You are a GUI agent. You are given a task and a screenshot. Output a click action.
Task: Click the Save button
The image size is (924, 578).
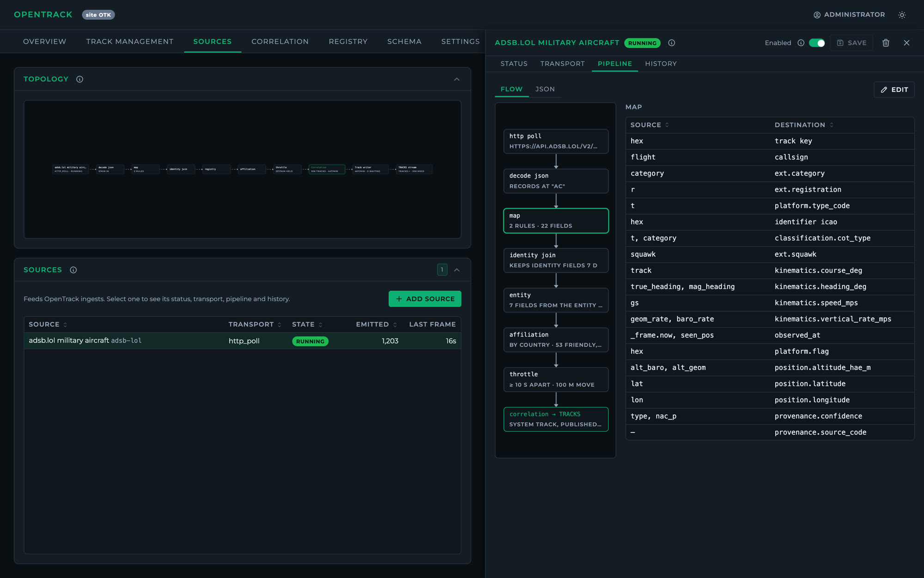(x=851, y=43)
